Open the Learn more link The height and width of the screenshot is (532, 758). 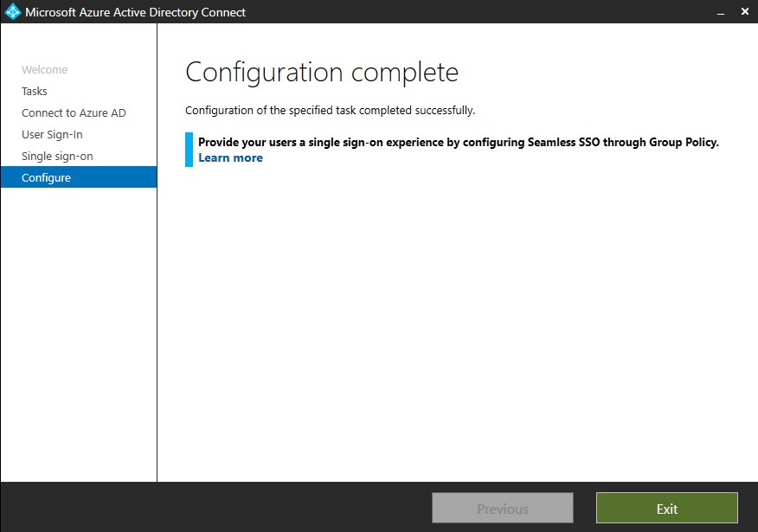point(230,158)
